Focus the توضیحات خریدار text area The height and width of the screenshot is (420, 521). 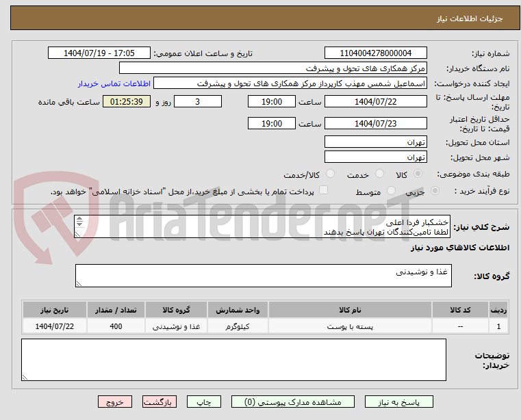233,359
